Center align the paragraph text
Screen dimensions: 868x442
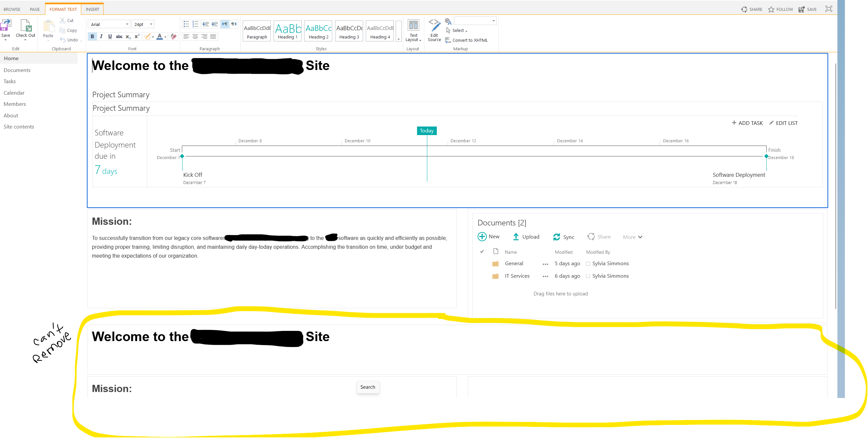coord(195,36)
